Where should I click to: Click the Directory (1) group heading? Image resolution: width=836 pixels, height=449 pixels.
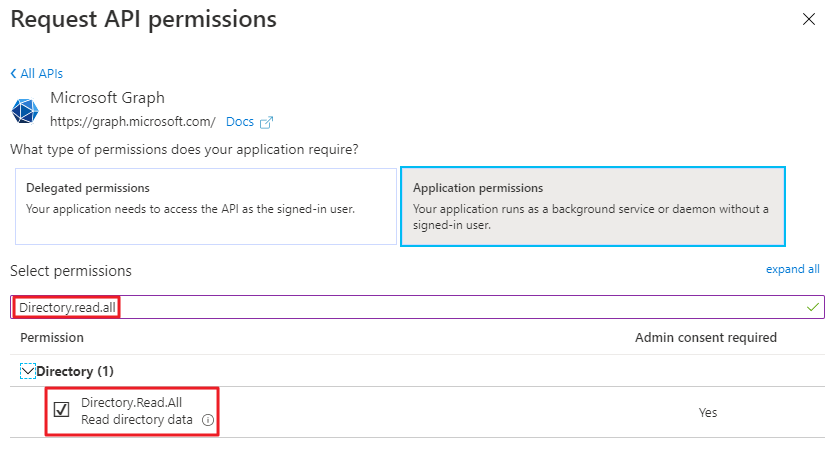(x=75, y=371)
